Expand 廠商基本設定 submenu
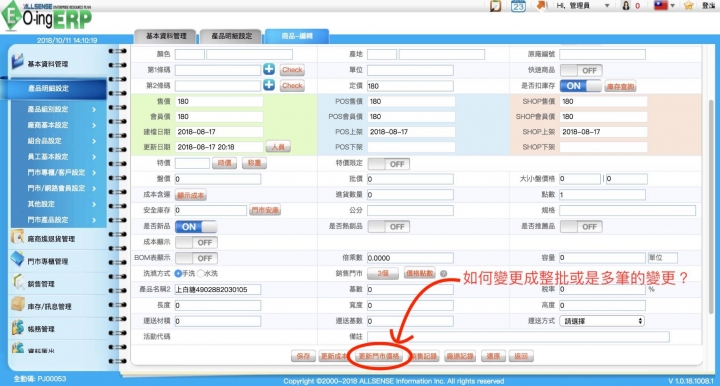Screen dimensions: 720x386 94,125
